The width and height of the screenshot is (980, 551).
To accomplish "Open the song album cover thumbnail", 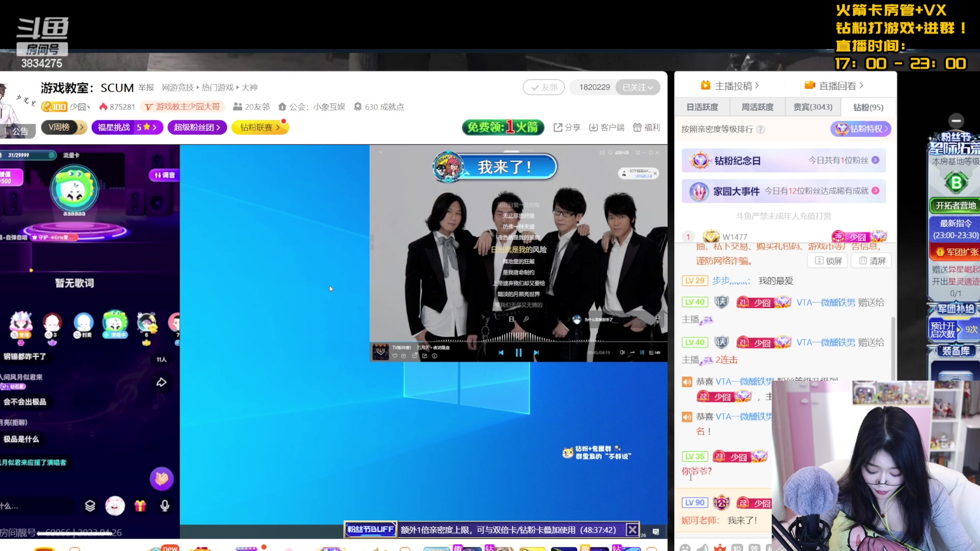I will (380, 352).
